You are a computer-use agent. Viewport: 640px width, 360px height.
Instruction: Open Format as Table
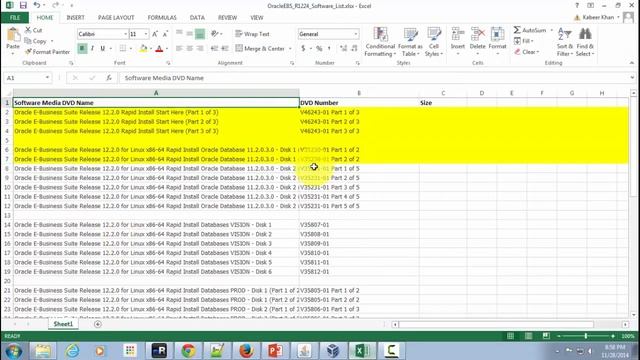pos(410,42)
